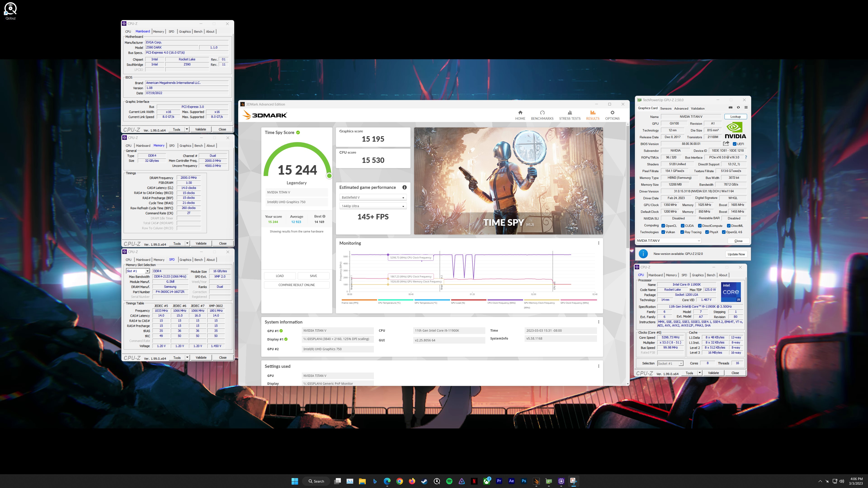868x488 pixels.
Task: Toggle the Ray Tracing checkbox
Action: point(682,232)
